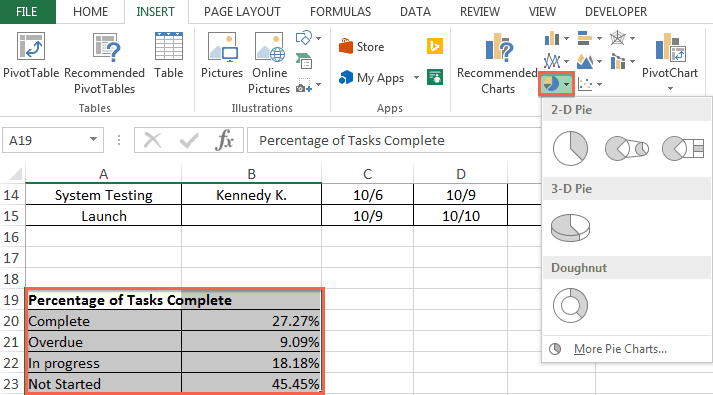Image resolution: width=713 pixels, height=395 pixels.
Task: Insert a 3-D Pie chart
Action: [x=570, y=228]
